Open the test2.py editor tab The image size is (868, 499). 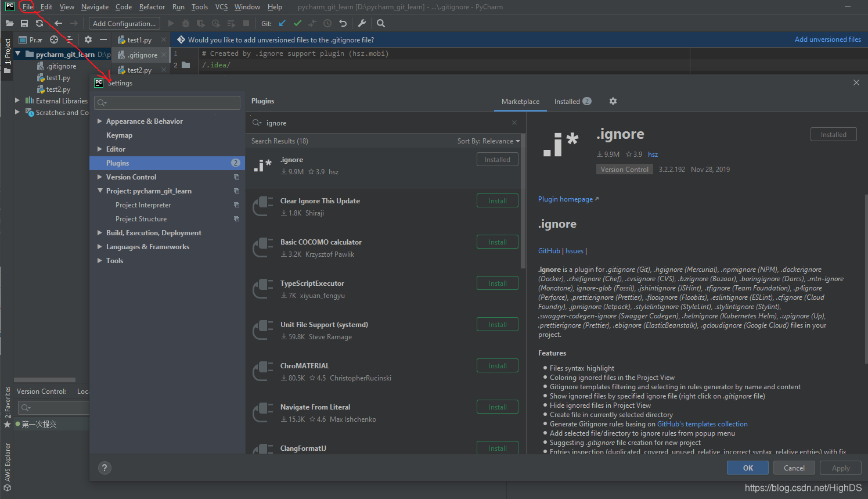tap(140, 70)
